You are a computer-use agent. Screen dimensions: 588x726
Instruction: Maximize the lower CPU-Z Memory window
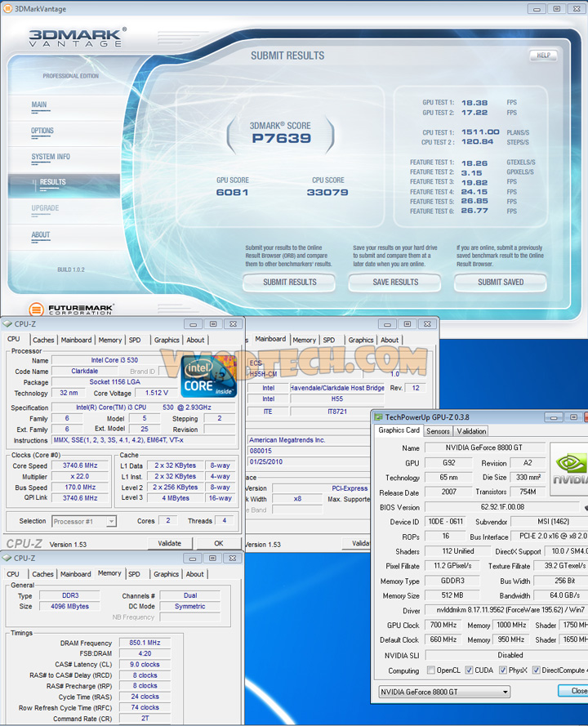pos(212,559)
